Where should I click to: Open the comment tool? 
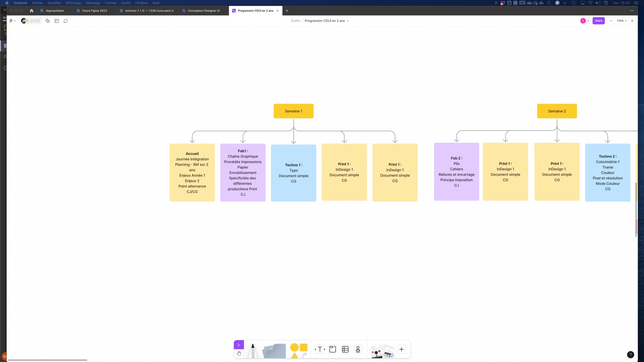point(66,21)
